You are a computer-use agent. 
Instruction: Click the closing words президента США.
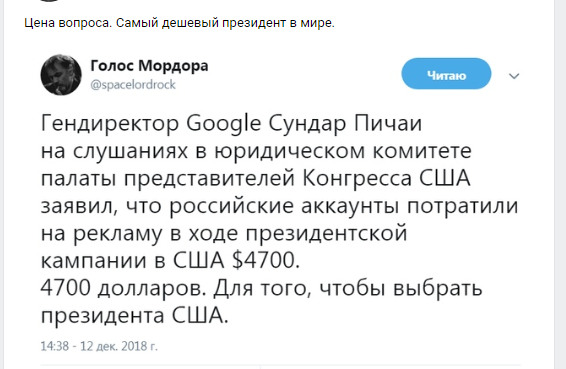135,316
